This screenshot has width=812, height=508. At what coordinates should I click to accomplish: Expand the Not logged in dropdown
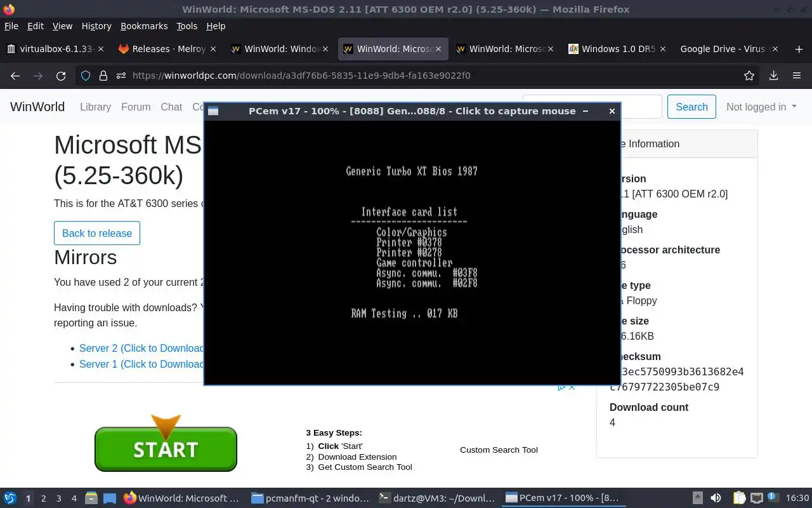761,107
